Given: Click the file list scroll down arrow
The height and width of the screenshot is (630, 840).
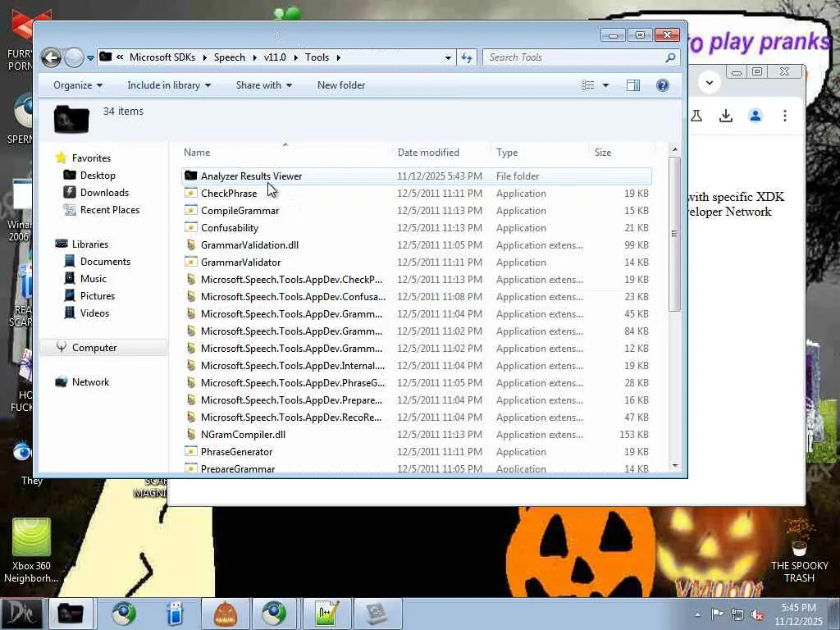Looking at the screenshot, I should point(674,466).
